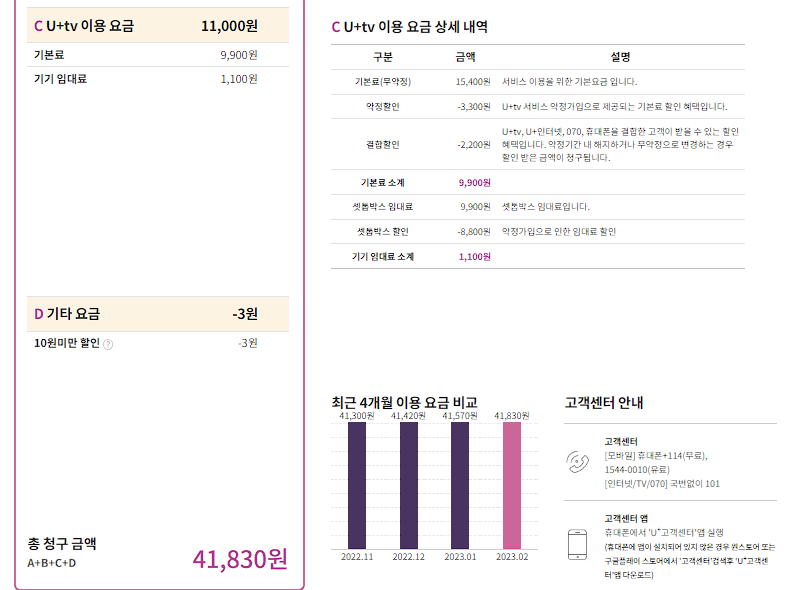Click the 고객센터 telephone icon
Viewport: 793px width, 590px height.
point(580,462)
